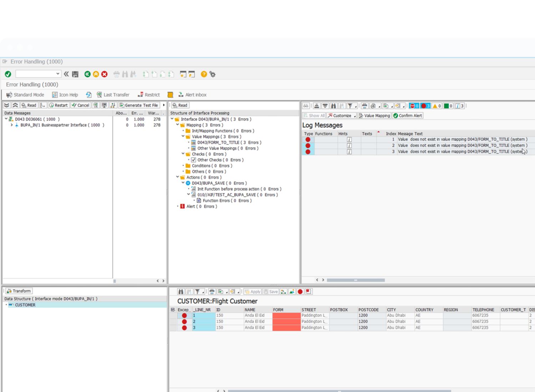535x392 pixels.
Task: Click the yellow Exit up-arrow icon
Action: click(x=96, y=74)
